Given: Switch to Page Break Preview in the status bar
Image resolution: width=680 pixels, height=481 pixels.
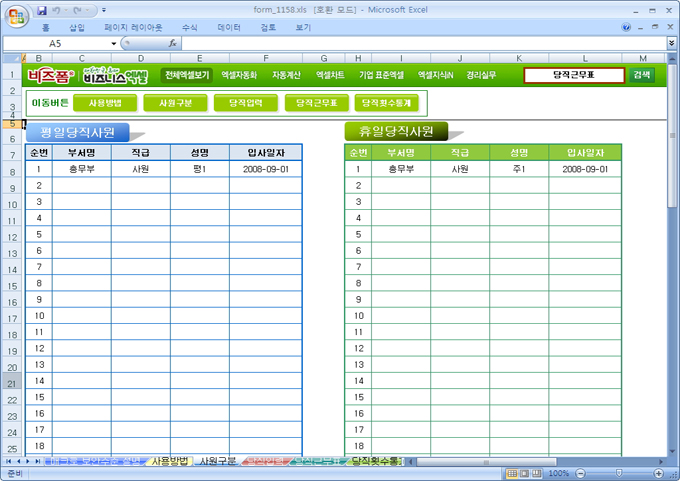Looking at the screenshot, I should [537, 473].
